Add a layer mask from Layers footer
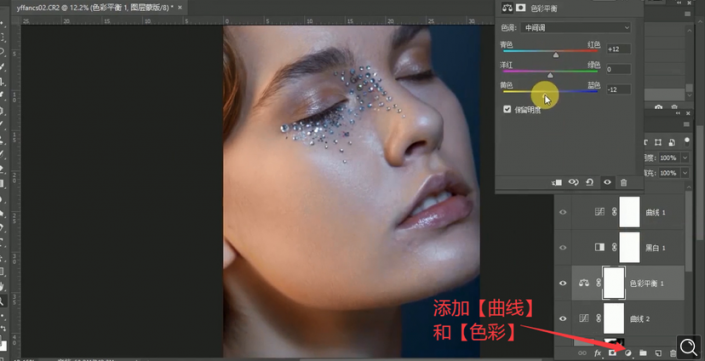 pos(612,353)
